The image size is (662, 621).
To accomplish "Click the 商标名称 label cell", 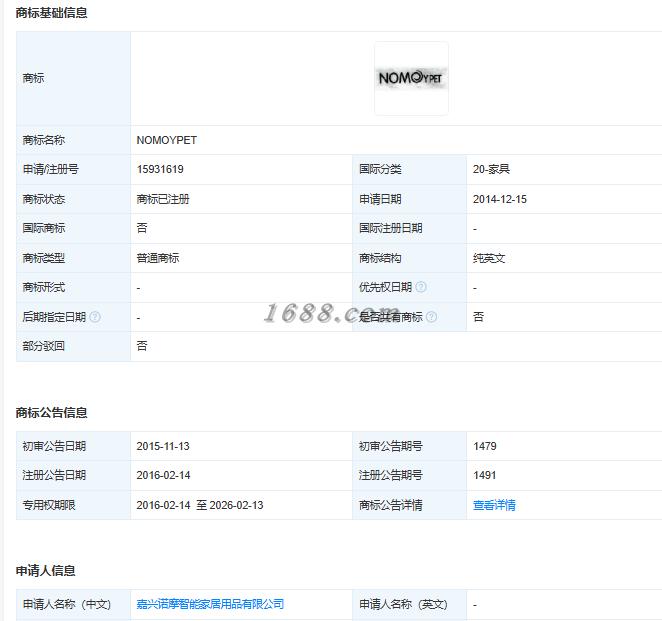I will (73, 140).
